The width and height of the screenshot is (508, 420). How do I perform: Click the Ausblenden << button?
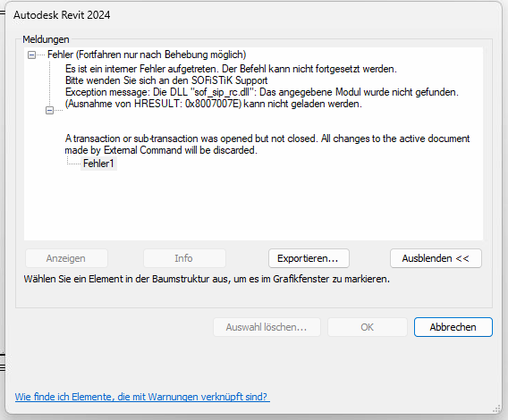coord(436,258)
